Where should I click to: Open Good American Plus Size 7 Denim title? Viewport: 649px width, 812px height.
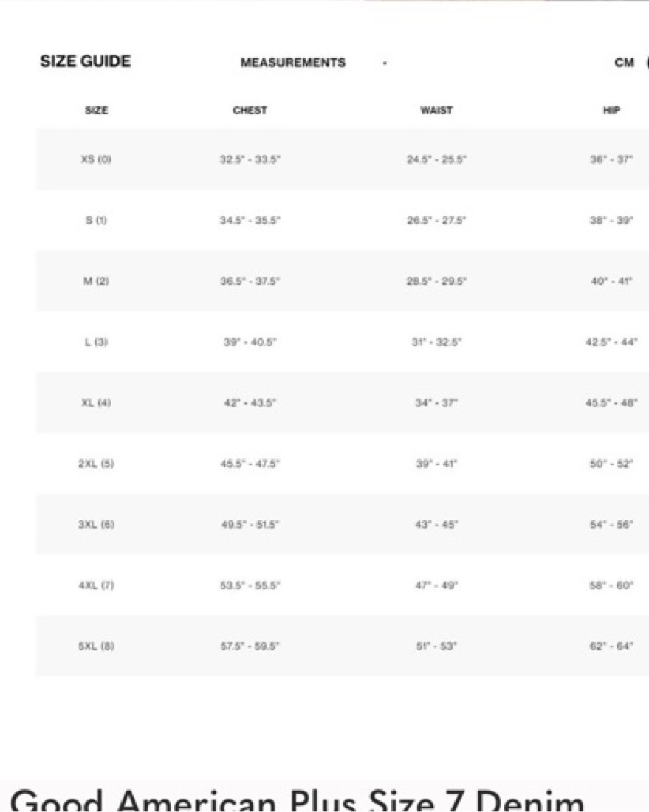click(297, 800)
